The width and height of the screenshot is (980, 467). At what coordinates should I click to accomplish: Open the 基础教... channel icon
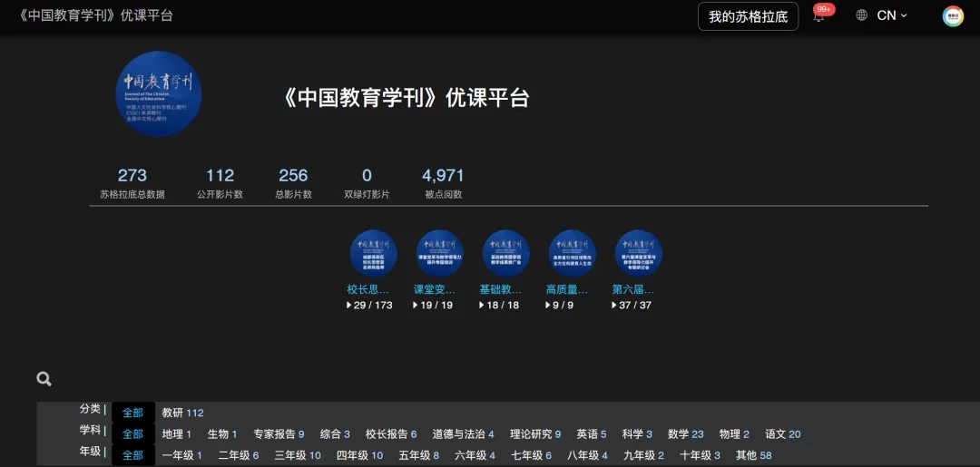tap(505, 253)
